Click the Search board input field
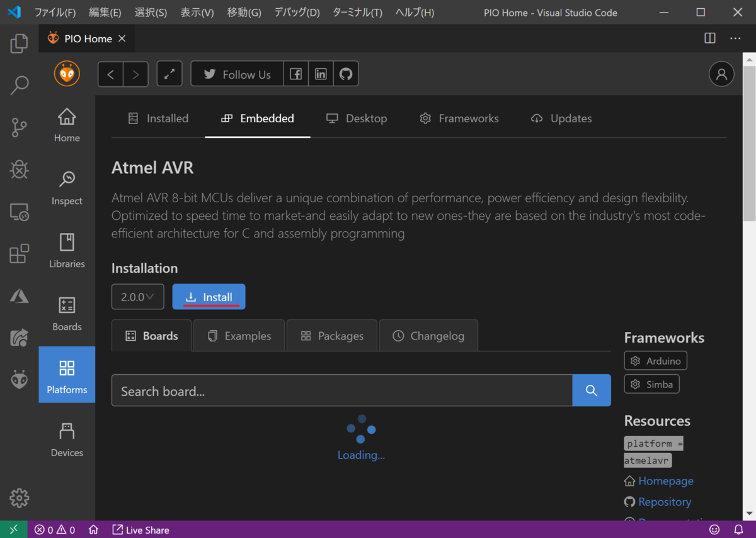The height and width of the screenshot is (538, 756). coord(342,391)
